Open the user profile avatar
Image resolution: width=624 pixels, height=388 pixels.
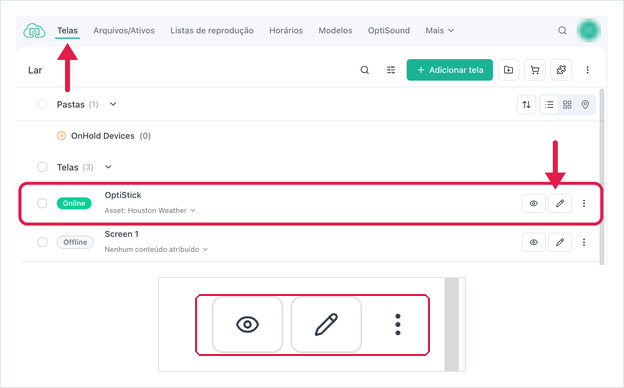pos(589,30)
